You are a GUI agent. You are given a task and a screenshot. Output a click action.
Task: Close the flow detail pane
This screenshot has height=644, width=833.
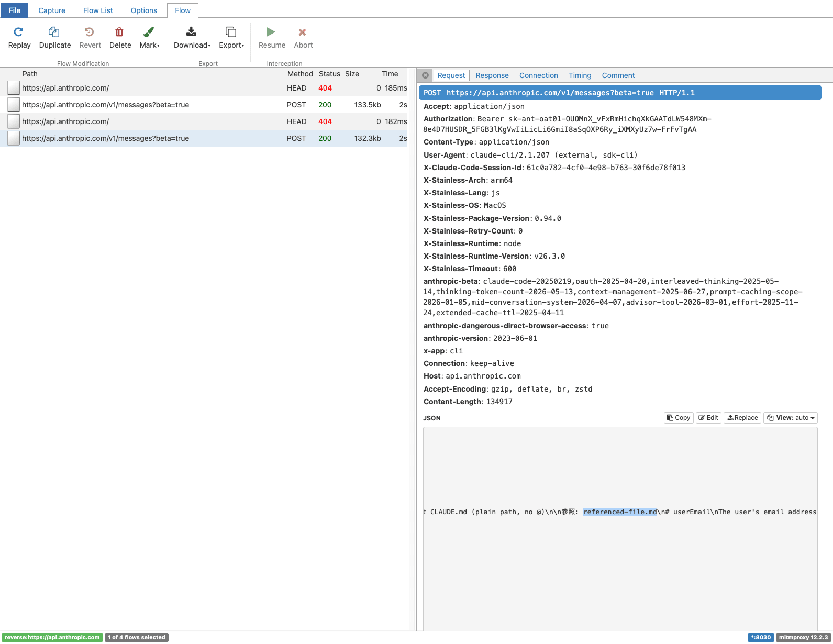425,75
